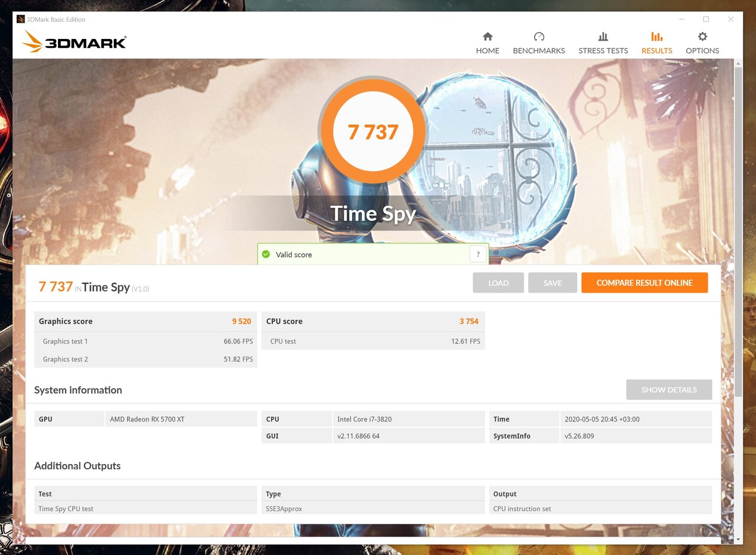Click CPU test value 12.61 FPS
Viewport: 756px width, 555px height.
(x=465, y=341)
